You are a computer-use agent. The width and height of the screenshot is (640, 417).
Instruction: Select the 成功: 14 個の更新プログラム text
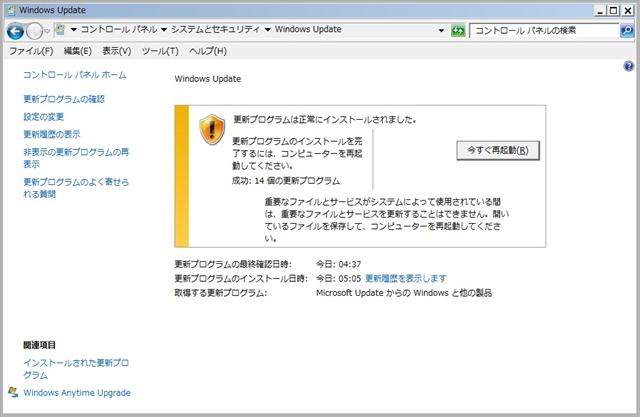coord(286,181)
